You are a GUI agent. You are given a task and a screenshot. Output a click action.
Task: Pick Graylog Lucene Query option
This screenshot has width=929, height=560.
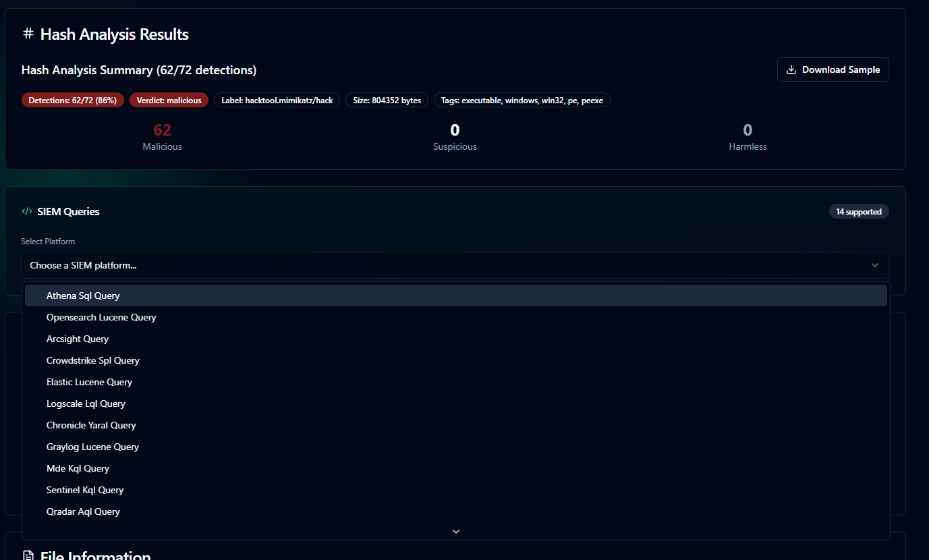[456, 447]
